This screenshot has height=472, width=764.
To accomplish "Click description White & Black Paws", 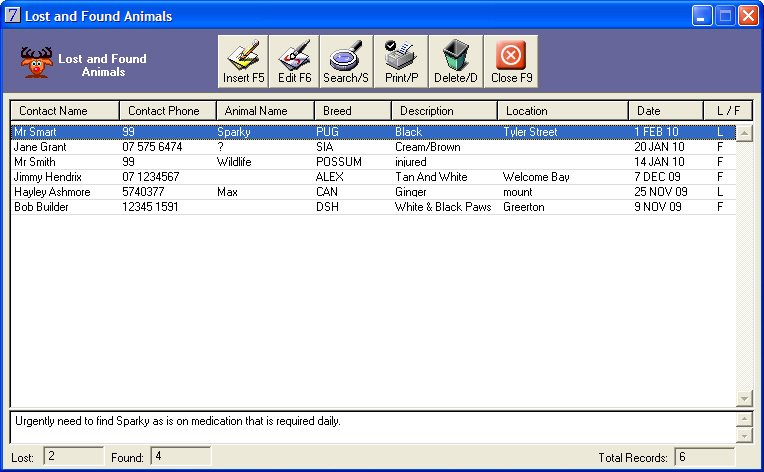I will (x=443, y=207).
